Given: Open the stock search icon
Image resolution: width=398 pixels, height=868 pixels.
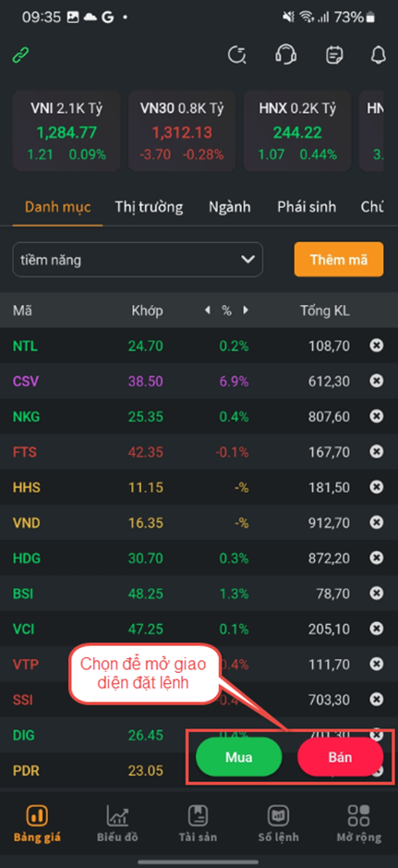Looking at the screenshot, I should [237, 55].
